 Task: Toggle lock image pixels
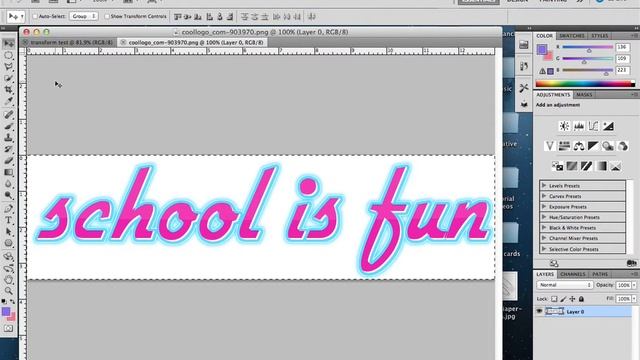tap(563, 299)
